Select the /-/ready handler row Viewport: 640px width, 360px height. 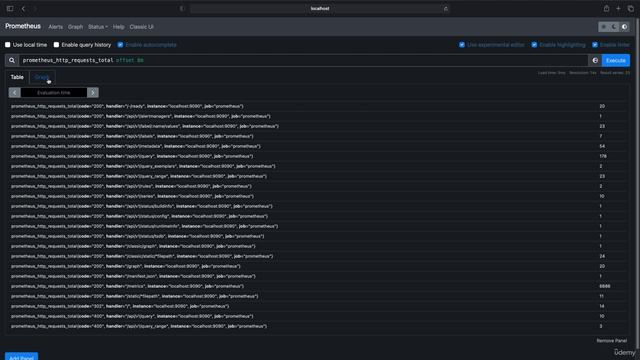click(x=318, y=106)
